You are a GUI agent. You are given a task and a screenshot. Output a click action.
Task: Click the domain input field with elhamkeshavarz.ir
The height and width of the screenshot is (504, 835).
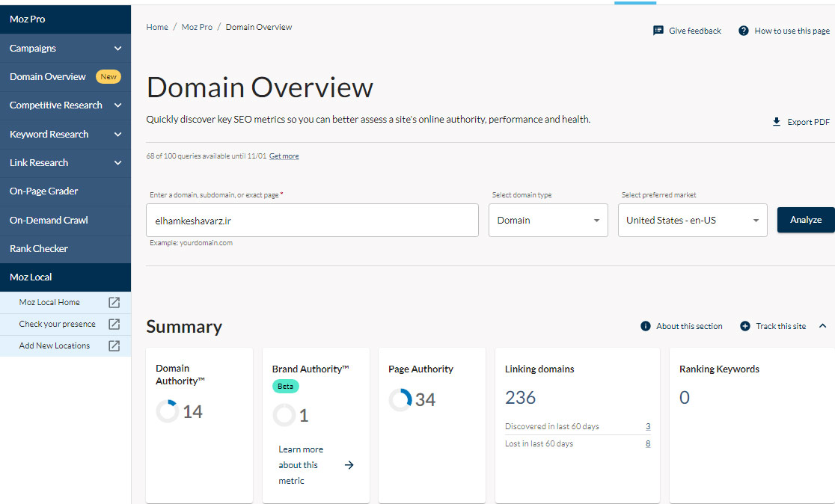[312, 221]
